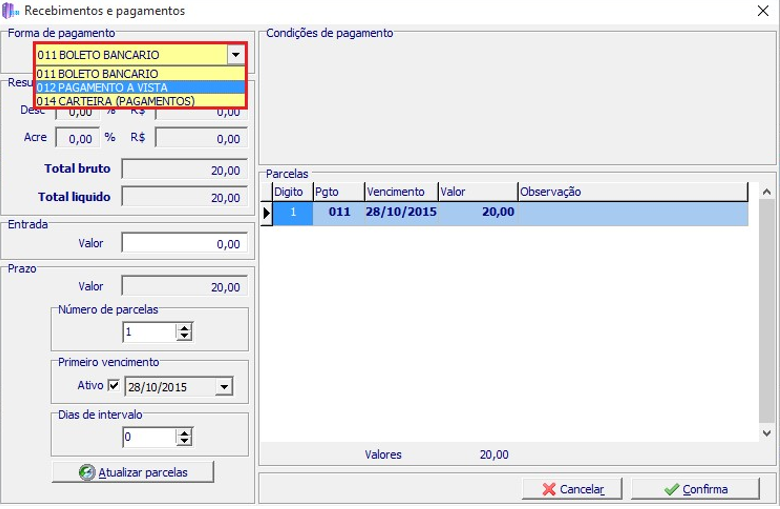
Task: Click the Valores total 20,00 text
Action: (x=494, y=454)
